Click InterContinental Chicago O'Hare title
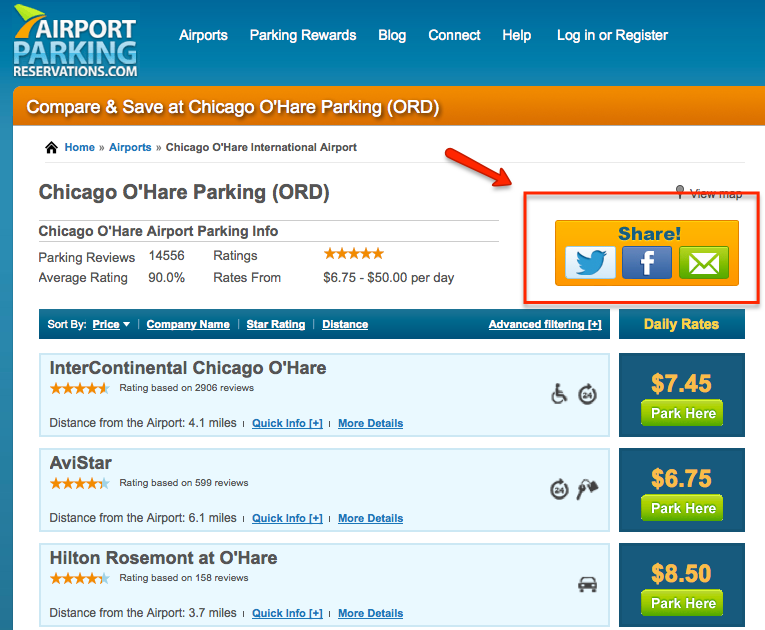765x630 pixels. tap(188, 368)
